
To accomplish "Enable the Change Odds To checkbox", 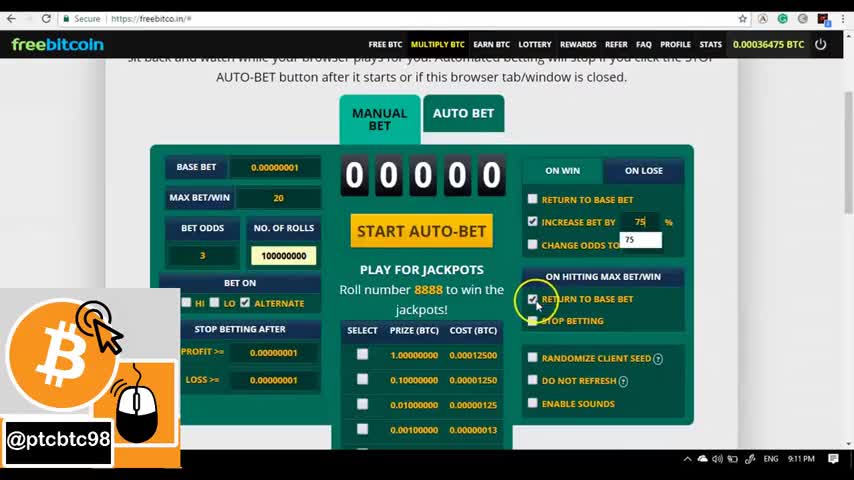I will pyautogui.click(x=533, y=244).
